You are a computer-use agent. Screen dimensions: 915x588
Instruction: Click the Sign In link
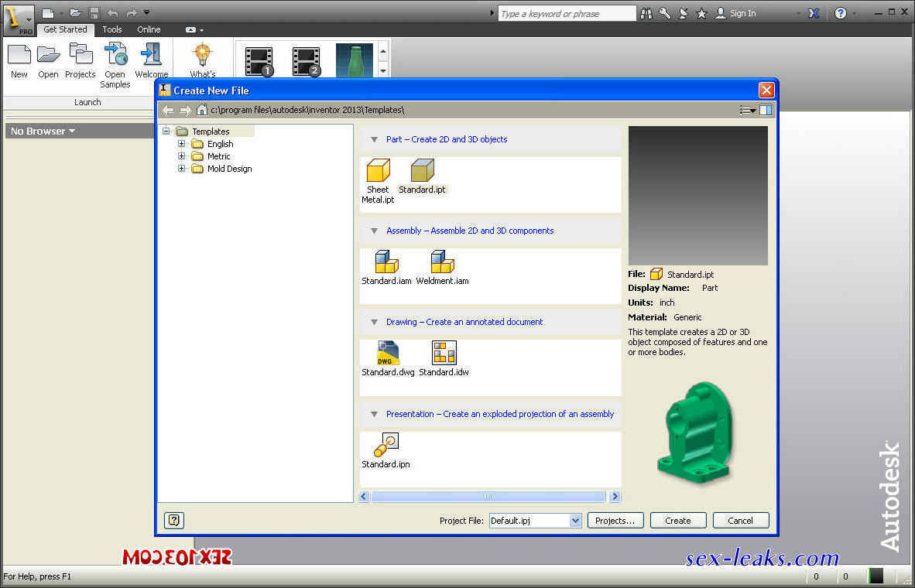click(736, 13)
